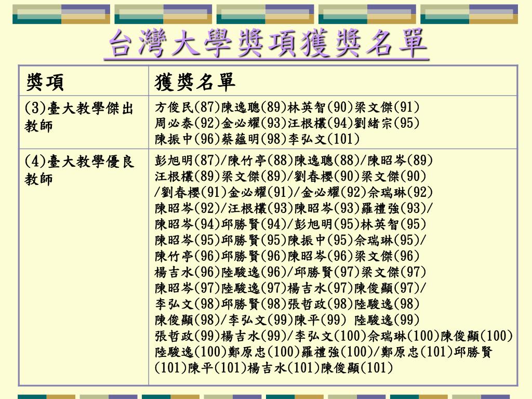
Task: Click the name 劉緒宗(95)
Action: 387,123
